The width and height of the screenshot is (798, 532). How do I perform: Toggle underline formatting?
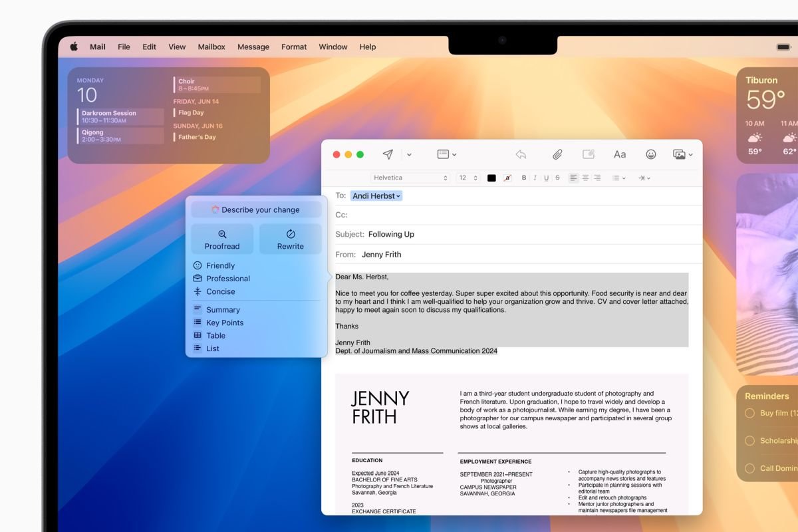point(547,178)
